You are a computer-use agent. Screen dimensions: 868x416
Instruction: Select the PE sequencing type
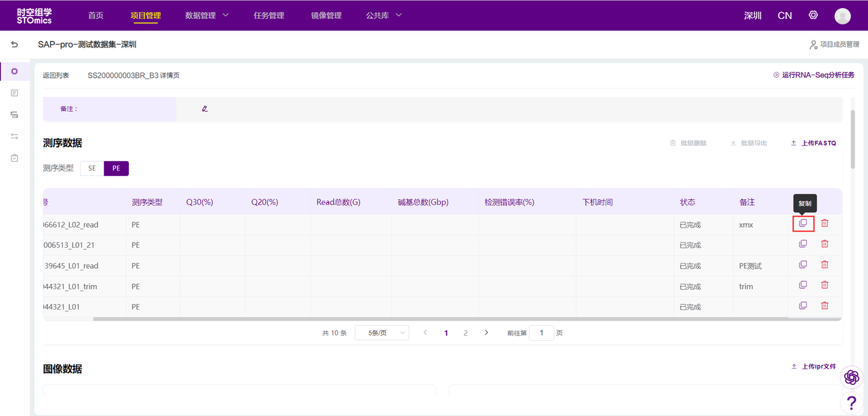(116, 169)
